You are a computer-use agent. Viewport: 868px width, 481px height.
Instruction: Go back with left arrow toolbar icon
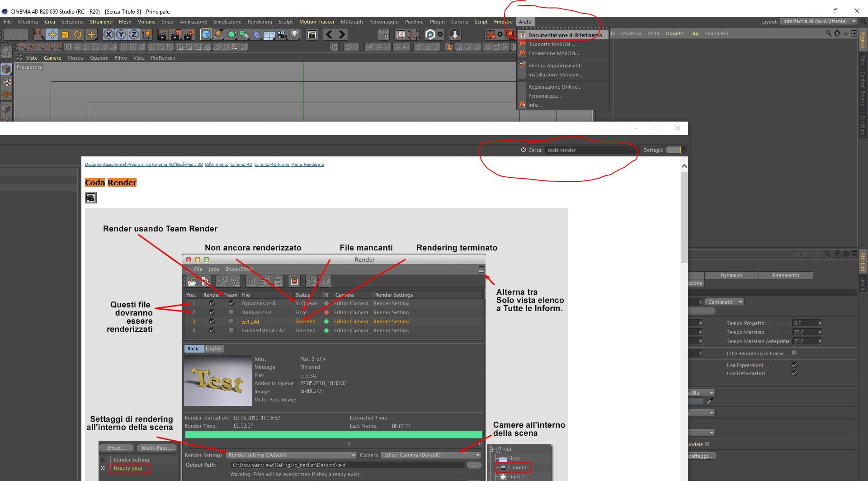click(x=330, y=34)
